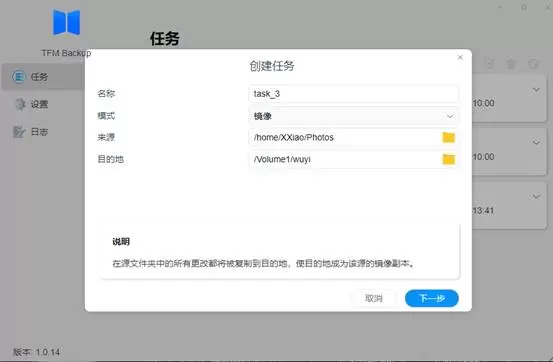Screen dimensions: 553x362
Task: Click the rightmost toolbar icon above task list
Action: point(534,64)
